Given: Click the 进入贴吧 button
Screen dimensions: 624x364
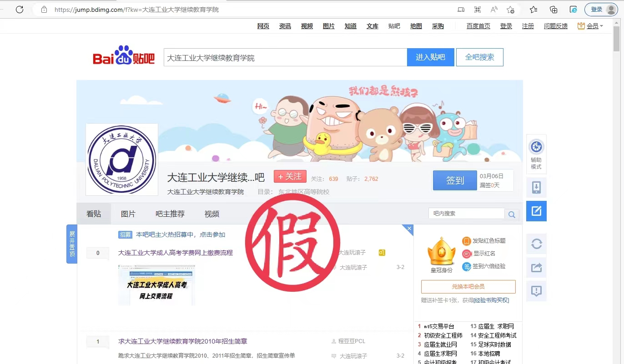Looking at the screenshot, I should pyautogui.click(x=431, y=57).
